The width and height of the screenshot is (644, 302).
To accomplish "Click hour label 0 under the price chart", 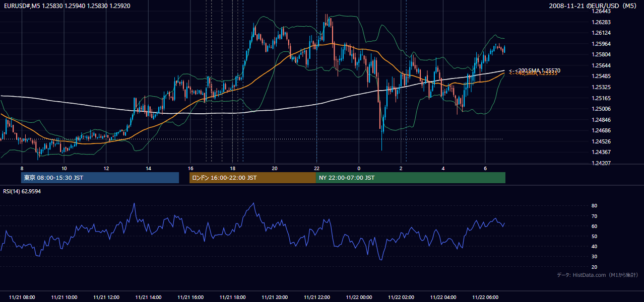I will (359, 168).
